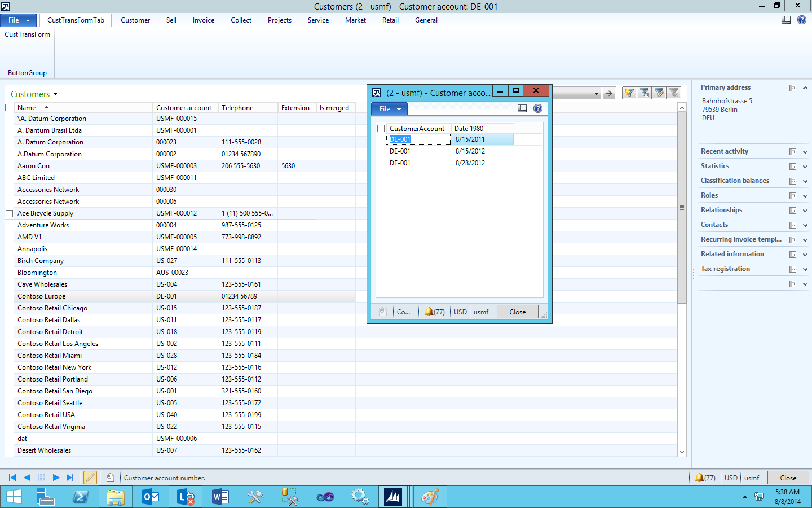The image size is (812, 508).
Task: Open help icon in main window
Action: [x=802, y=20]
